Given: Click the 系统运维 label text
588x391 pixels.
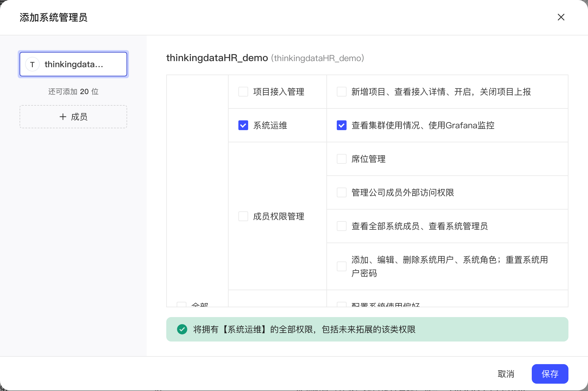Looking at the screenshot, I should (x=270, y=125).
